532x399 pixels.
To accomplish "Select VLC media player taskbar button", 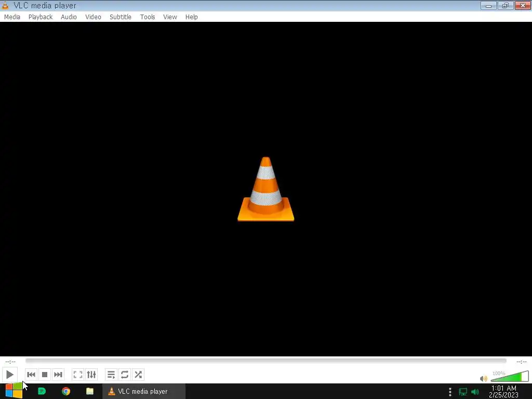I will pyautogui.click(x=144, y=391).
